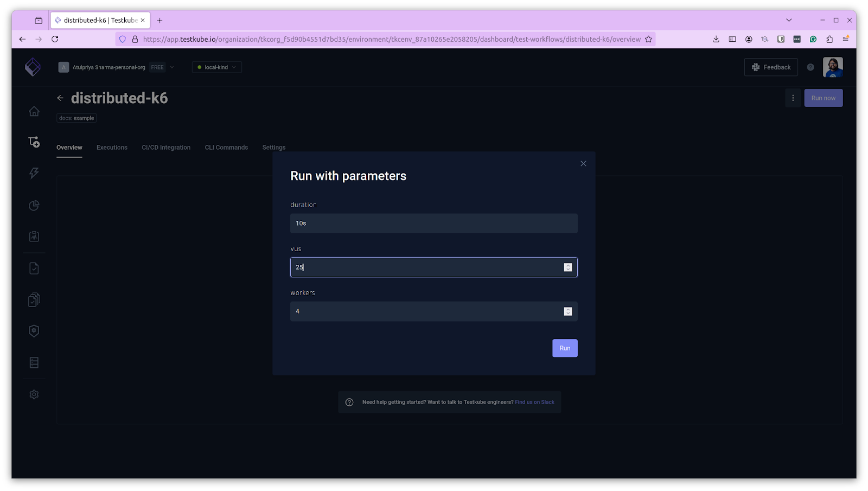
Task: Follow Find us on Slack link
Action: click(534, 402)
